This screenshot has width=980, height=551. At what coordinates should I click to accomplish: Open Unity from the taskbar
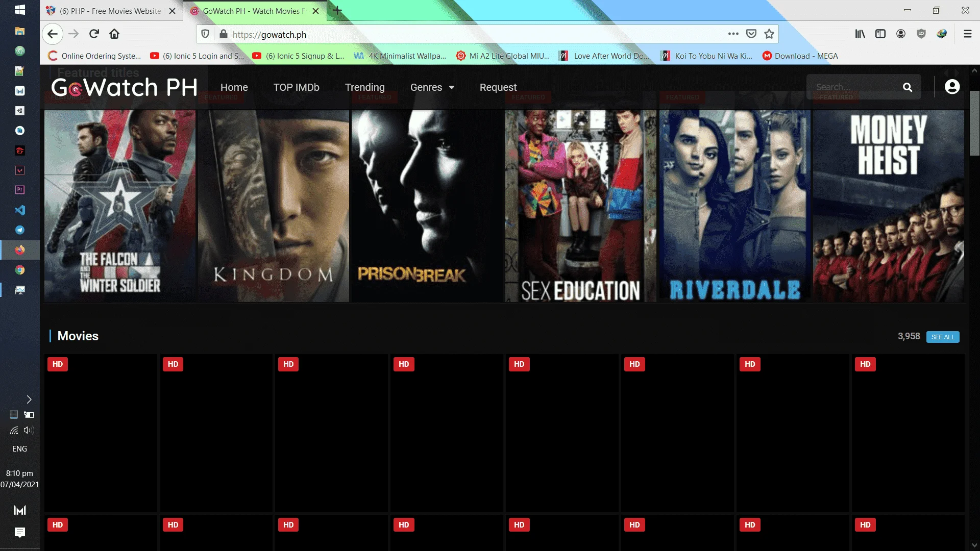[20, 111]
